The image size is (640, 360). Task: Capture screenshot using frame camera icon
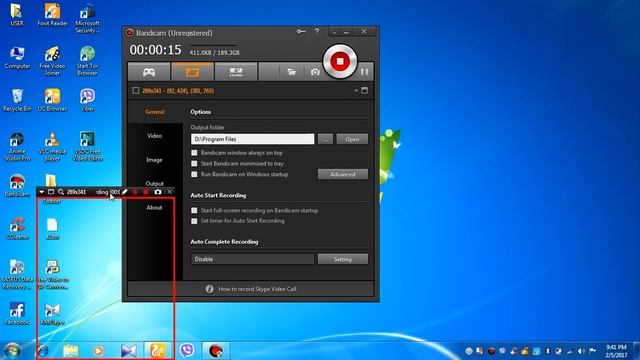tap(158, 192)
